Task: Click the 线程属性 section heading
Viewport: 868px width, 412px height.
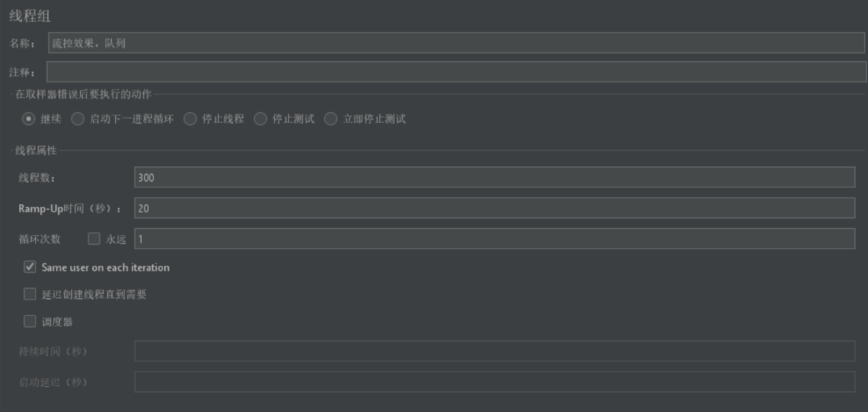Action: [36, 150]
